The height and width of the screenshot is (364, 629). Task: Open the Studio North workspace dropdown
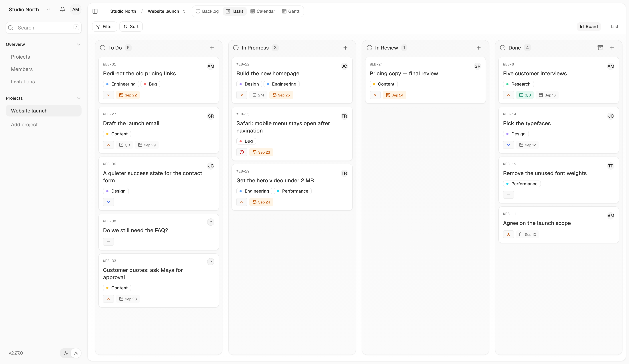(29, 9)
